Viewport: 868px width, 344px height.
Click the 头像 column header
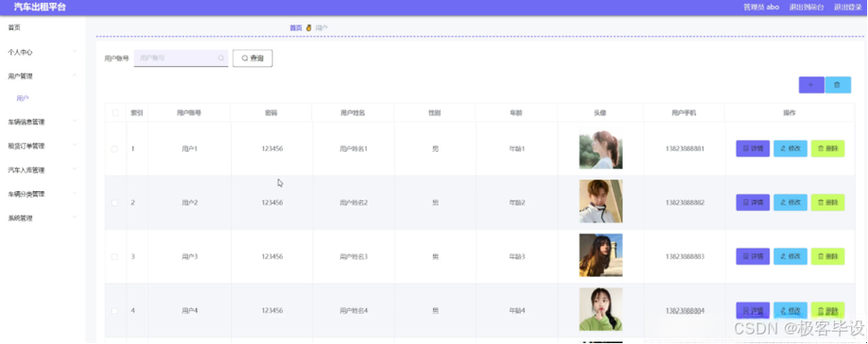coord(600,113)
